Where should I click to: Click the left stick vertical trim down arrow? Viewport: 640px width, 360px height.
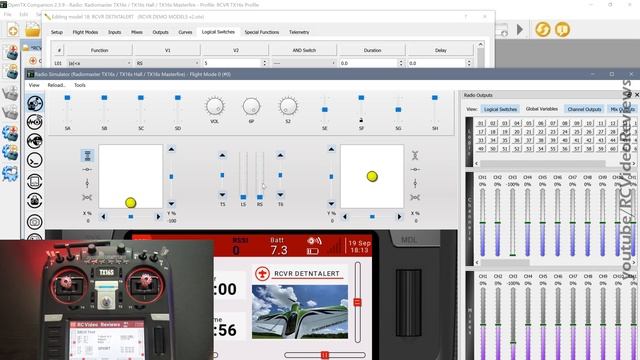click(x=171, y=203)
